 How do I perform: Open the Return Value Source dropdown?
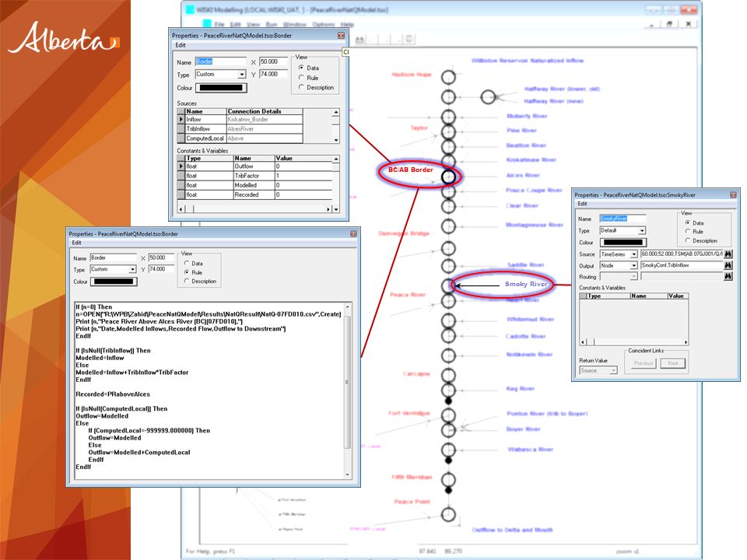tap(614, 370)
